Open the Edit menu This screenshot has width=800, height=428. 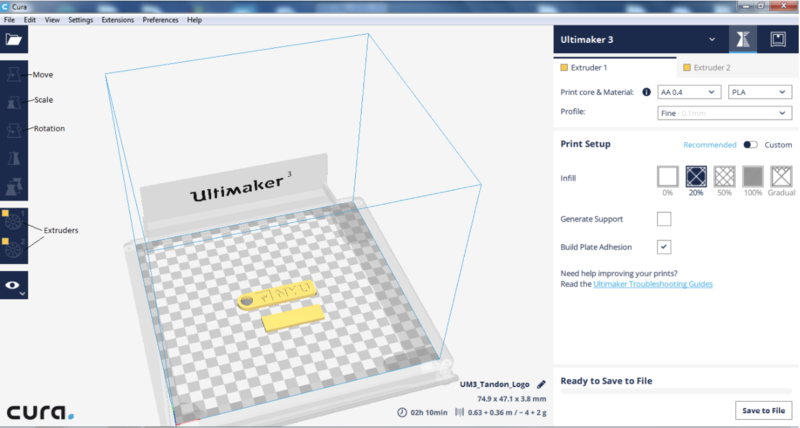[30, 20]
